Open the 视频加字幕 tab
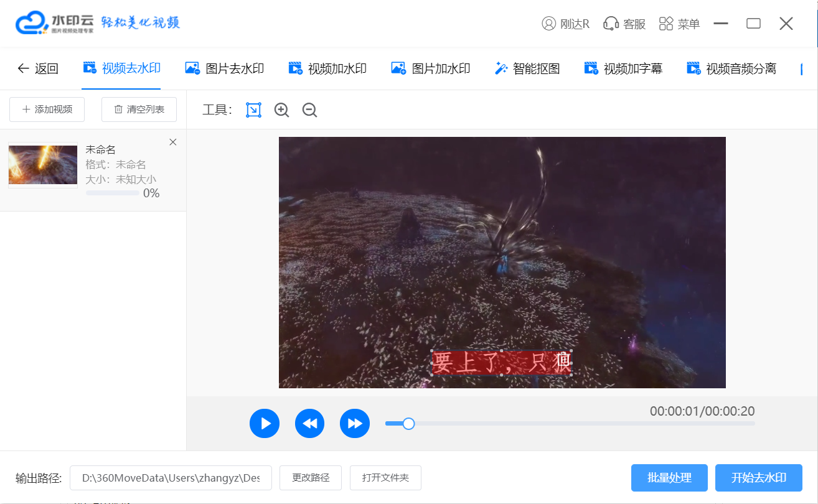 point(623,68)
